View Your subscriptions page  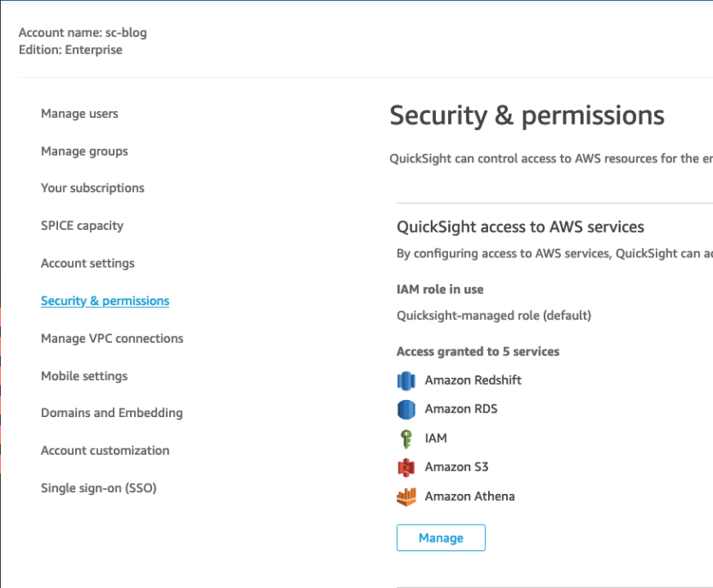click(x=92, y=188)
